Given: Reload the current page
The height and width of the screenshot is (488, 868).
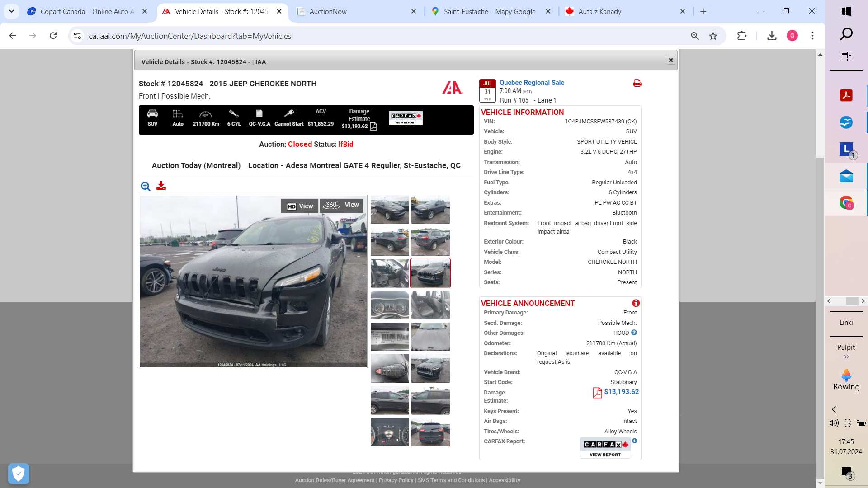Looking at the screenshot, I should (x=53, y=36).
